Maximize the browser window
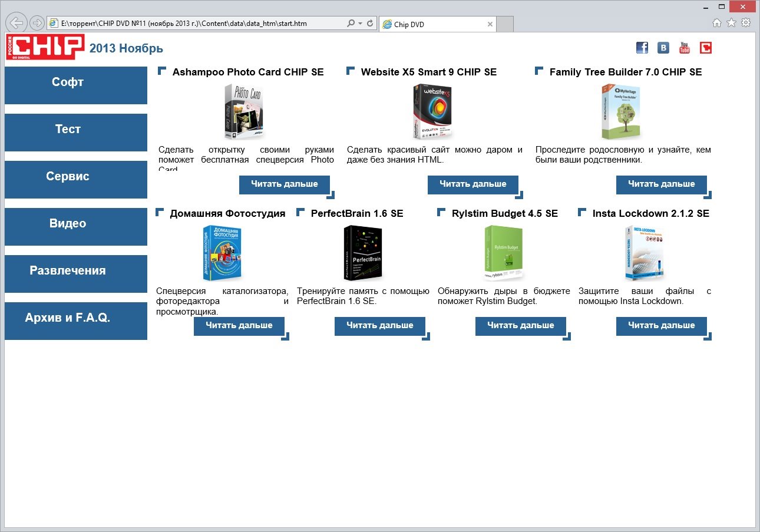Image resolution: width=760 pixels, height=532 pixels. [722, 6]
